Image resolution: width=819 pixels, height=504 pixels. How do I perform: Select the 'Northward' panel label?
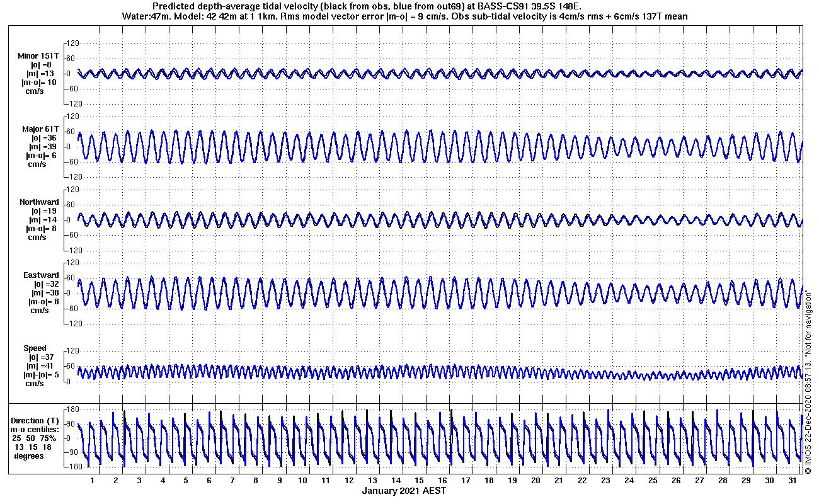pos(39,202)
